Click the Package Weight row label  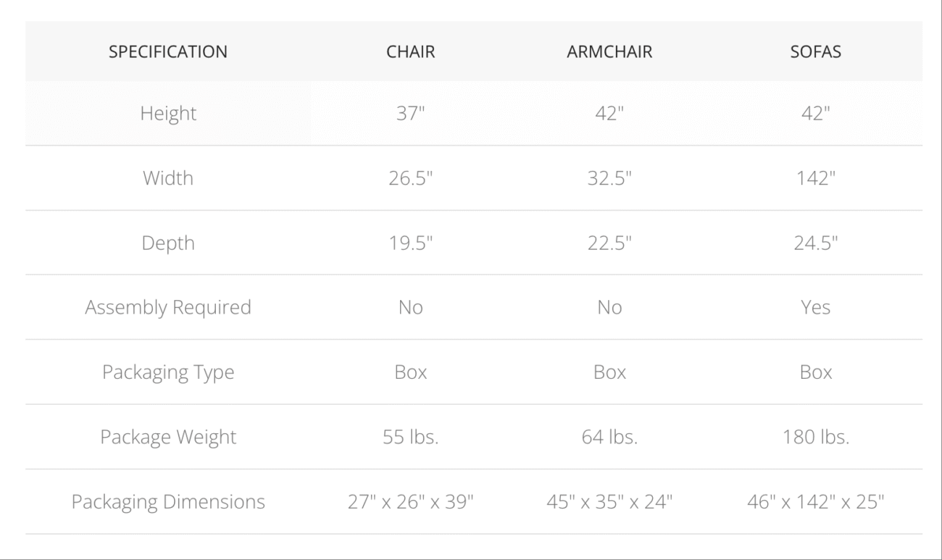pos(168,437)
